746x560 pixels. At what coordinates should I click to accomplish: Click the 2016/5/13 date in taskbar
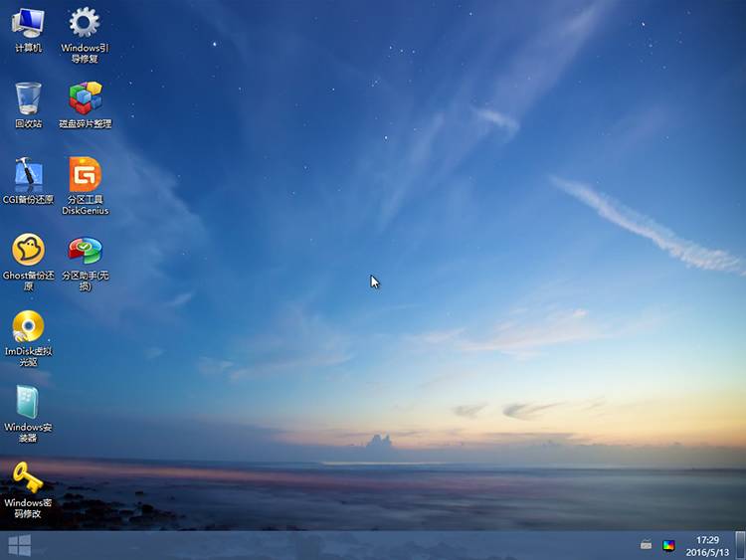coord(707,552)
